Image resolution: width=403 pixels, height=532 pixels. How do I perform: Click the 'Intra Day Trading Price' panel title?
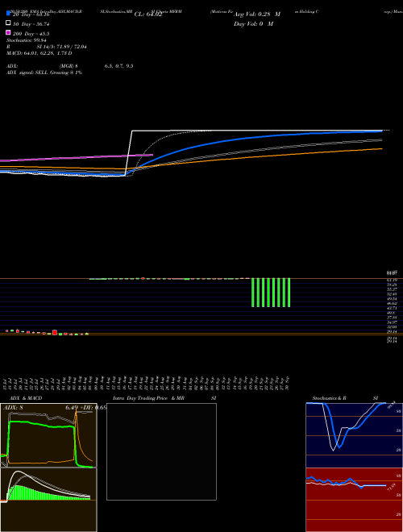pyautogui.click(x=140, y=398)
